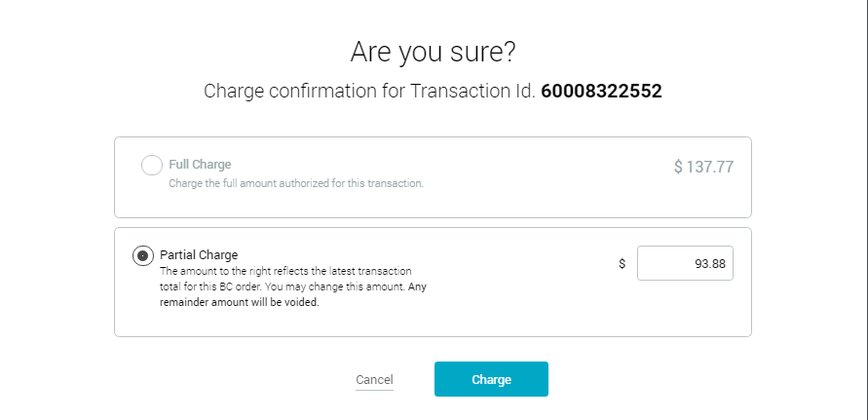The image size is (868, 420).
Task: Select the Full Charge radio button
Action: coord(152,166)
